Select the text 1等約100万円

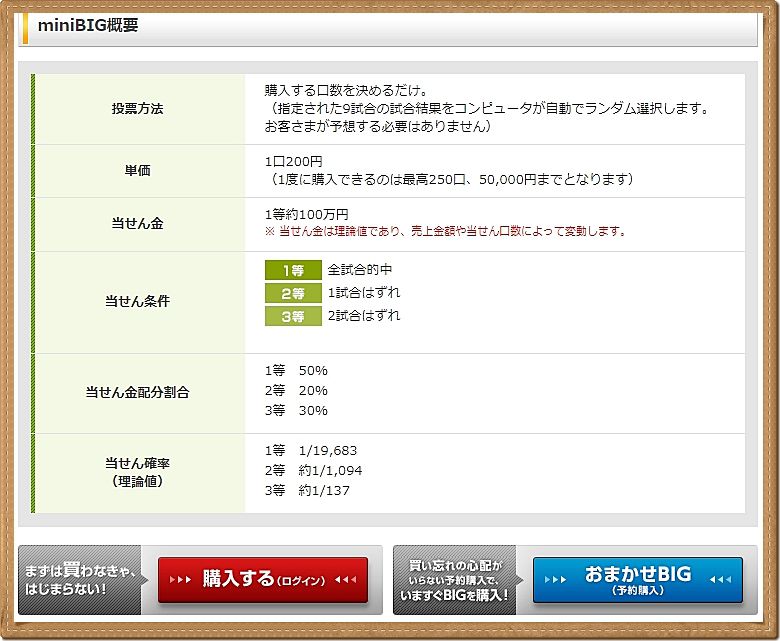click(306, 214)
